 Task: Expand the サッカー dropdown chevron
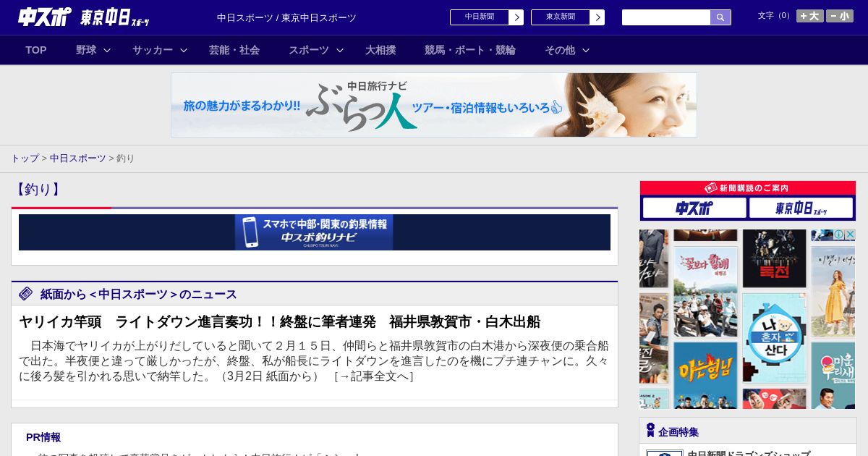click(184, 50)
